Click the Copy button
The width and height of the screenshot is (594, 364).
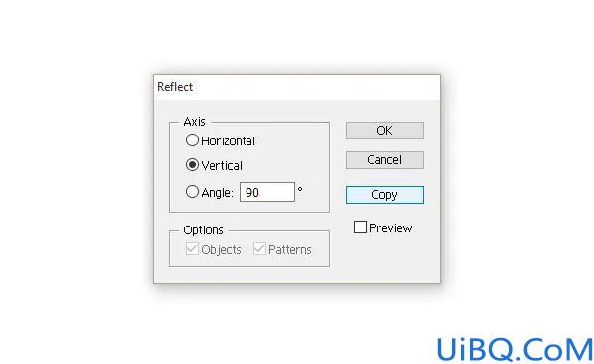coord(385,195)
